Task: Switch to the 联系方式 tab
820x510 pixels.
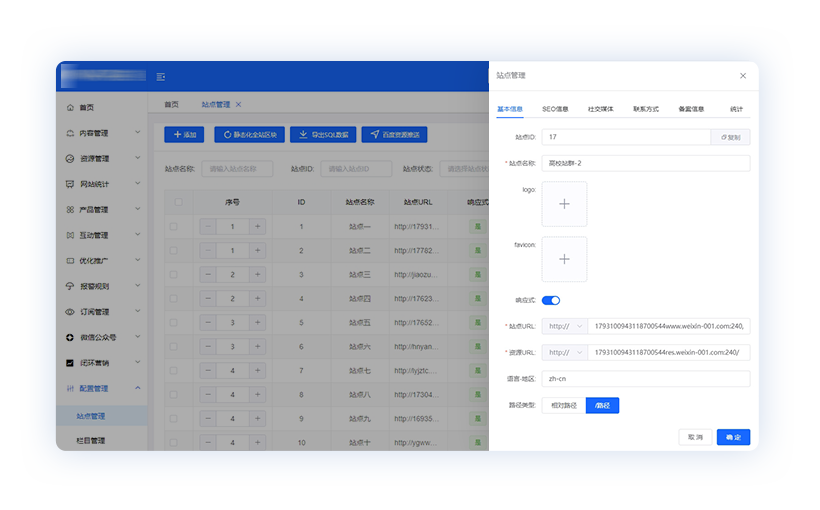Action: click(646, 109)
